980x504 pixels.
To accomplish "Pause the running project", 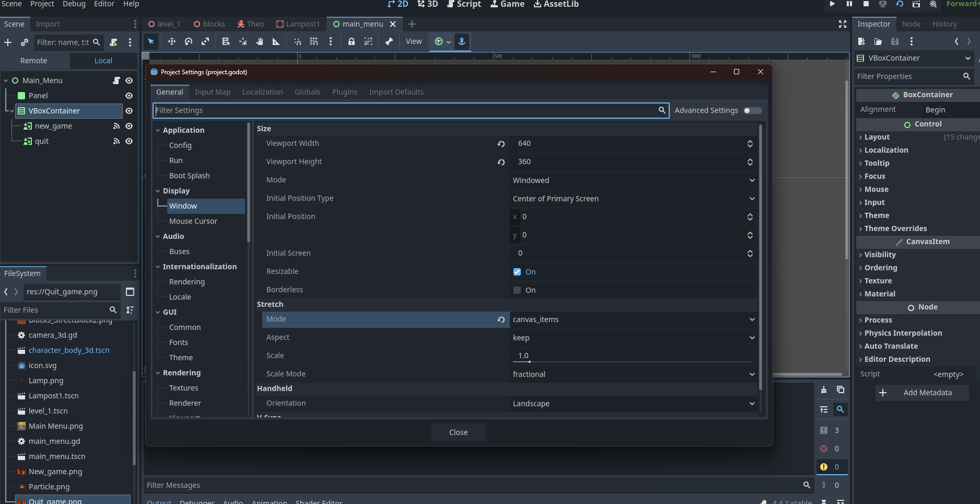I will pos(849,4).
